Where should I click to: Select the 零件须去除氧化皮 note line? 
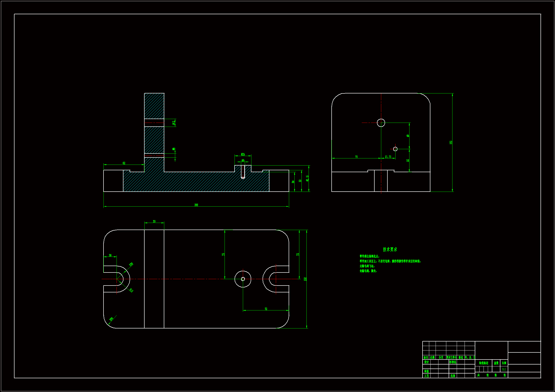click(x=369, y=257)
